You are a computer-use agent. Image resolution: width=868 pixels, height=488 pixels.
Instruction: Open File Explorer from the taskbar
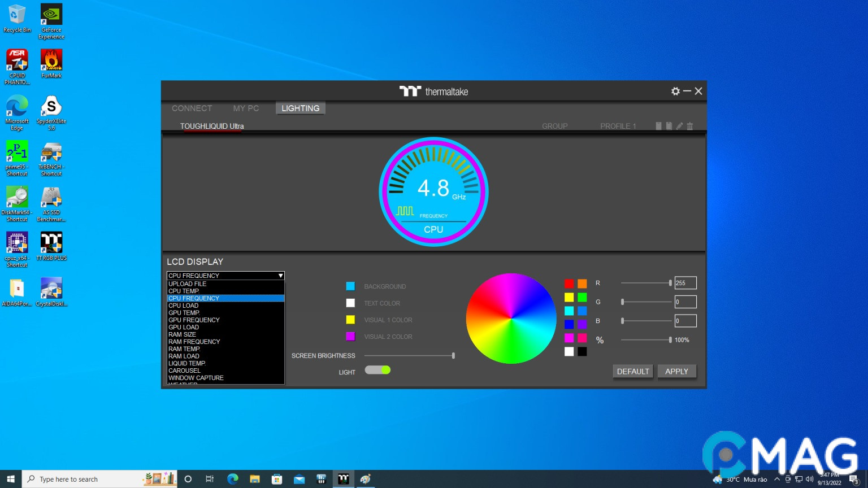(x=255, y=479)
